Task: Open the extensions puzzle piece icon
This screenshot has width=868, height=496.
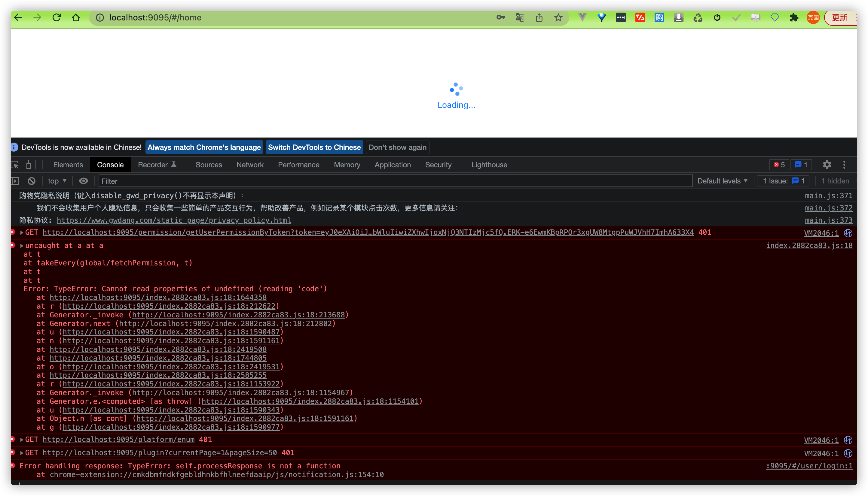Action: 794,17
